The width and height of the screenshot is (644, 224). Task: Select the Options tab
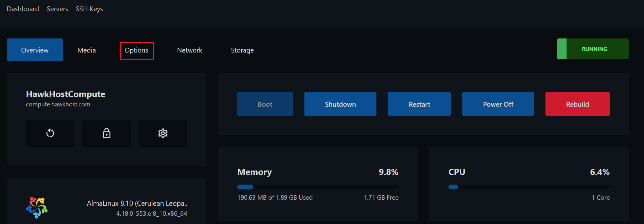click(x=136, y=50)
